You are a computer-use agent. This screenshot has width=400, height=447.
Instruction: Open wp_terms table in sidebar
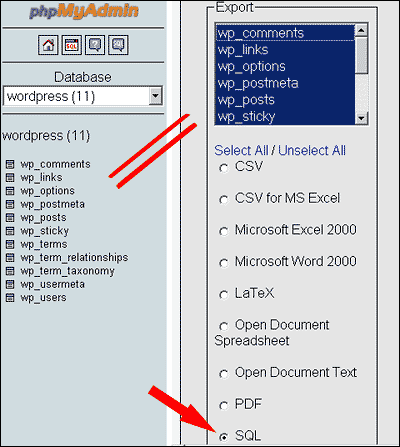(44, 244)
